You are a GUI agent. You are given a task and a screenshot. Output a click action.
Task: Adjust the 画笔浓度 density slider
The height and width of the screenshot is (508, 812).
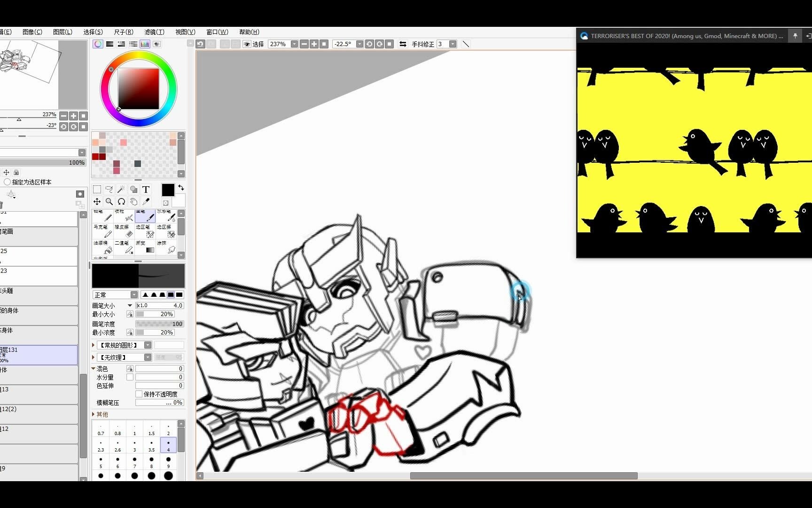159,324
